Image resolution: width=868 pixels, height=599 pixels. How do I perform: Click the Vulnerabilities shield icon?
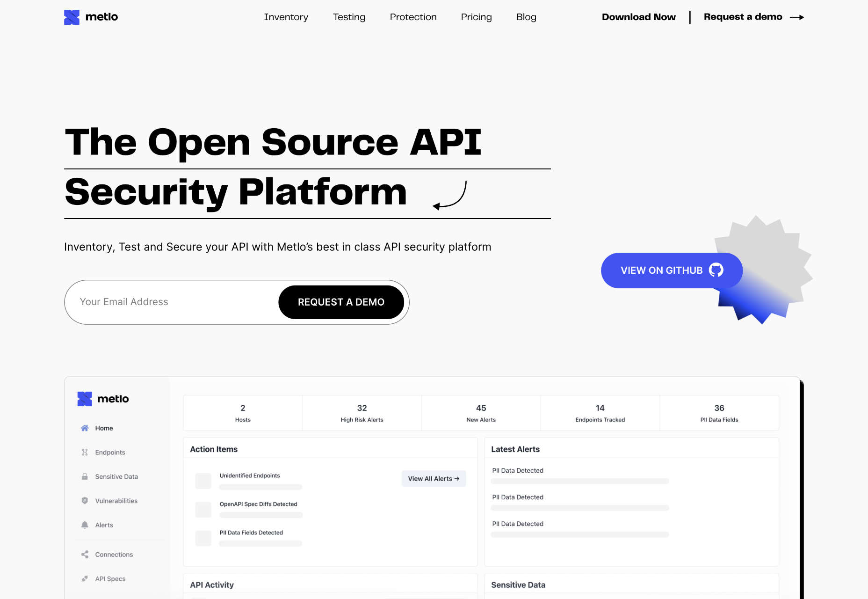click(85, 501)
